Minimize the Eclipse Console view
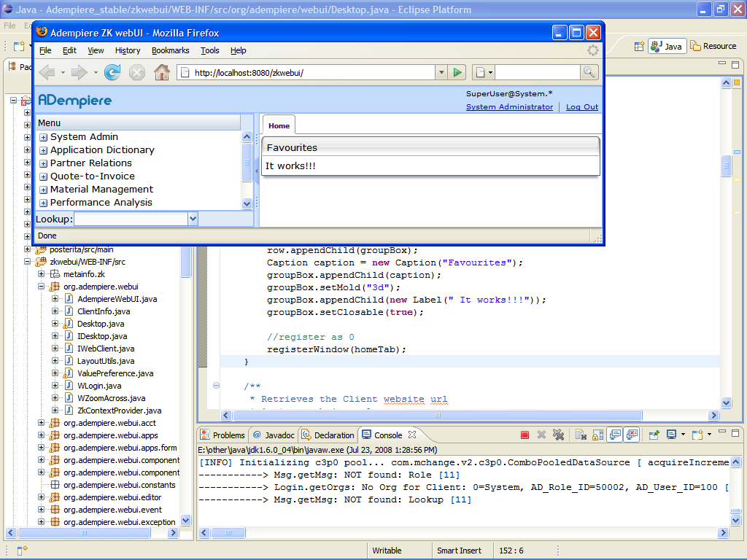The image size is (747, 560). (x=722, y=432)
